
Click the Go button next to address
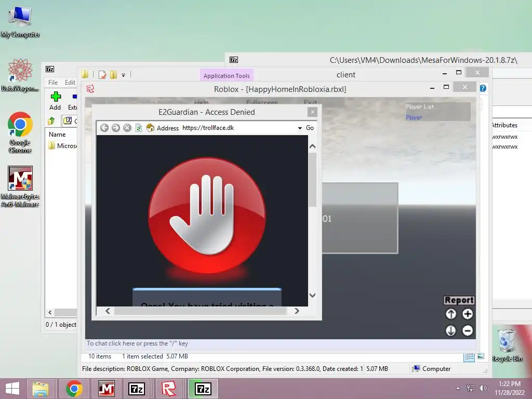pos(310,128)
